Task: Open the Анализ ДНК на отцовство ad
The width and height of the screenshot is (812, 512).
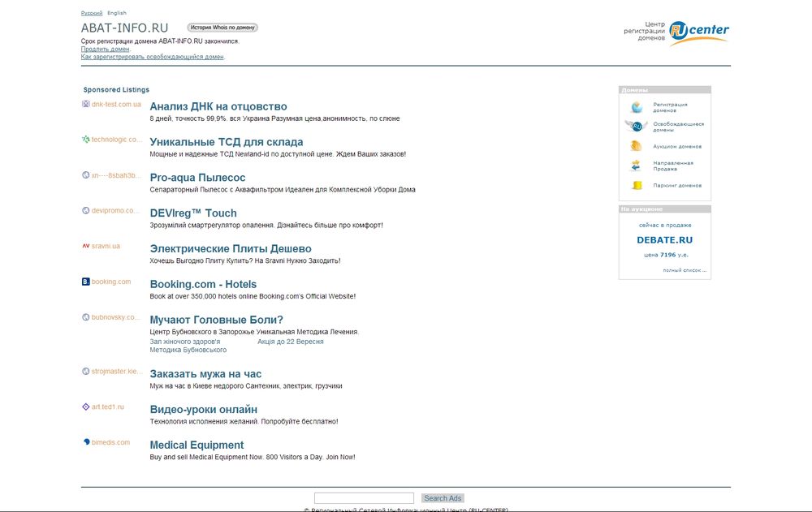Action: click(x=218, y=106)
